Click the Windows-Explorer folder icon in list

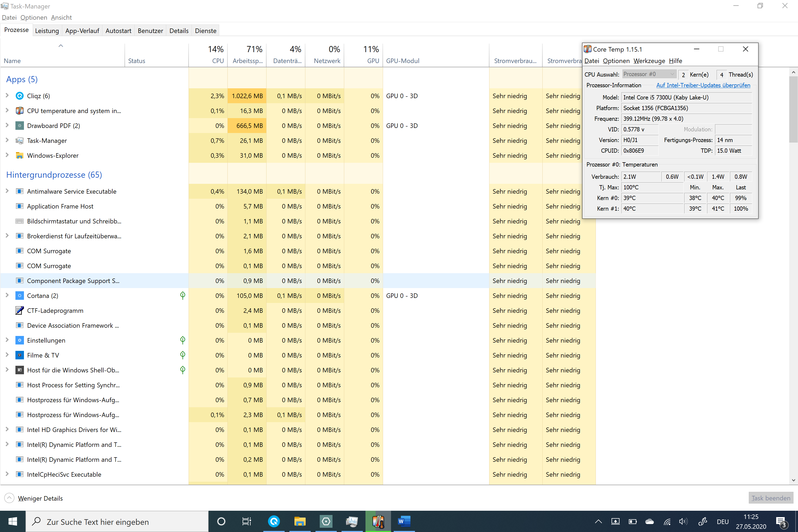point(20,156)
